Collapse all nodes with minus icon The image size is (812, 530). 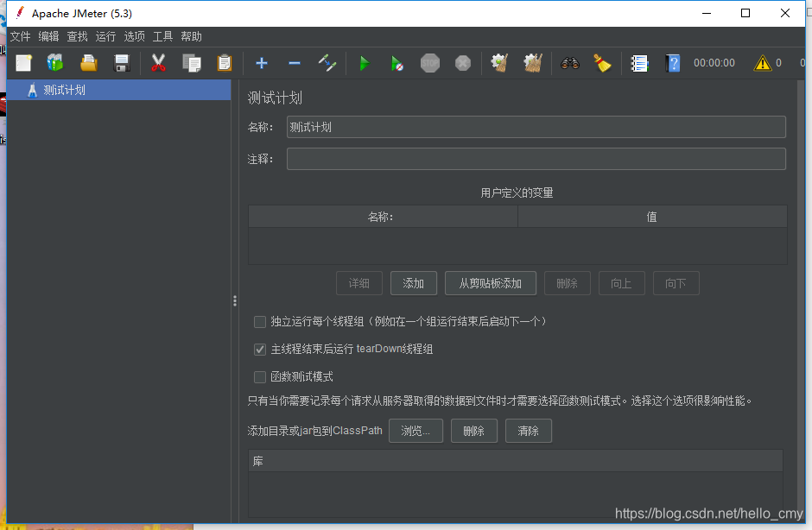[295, 63]
